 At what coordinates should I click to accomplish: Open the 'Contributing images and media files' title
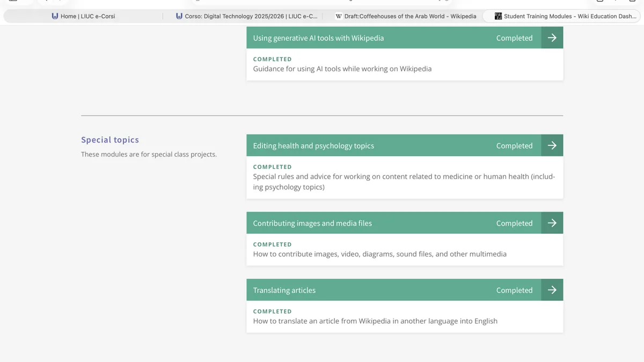pos(312,224)
